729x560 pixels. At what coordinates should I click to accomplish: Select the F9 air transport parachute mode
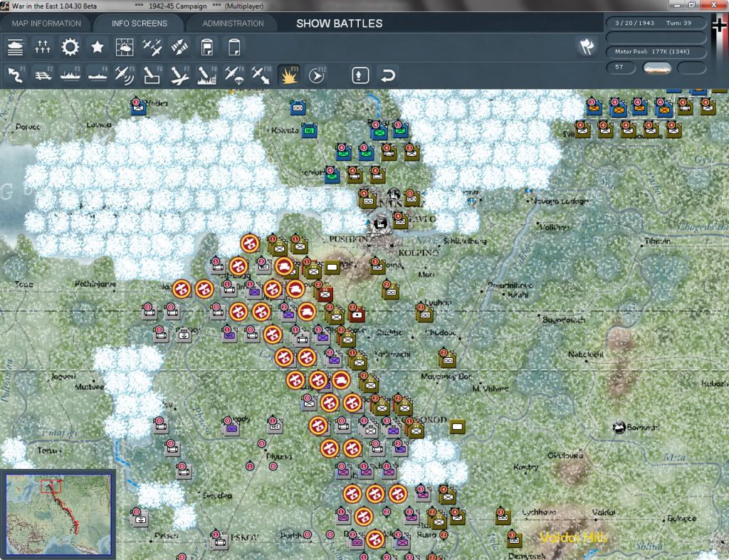(x=234, y=75)
